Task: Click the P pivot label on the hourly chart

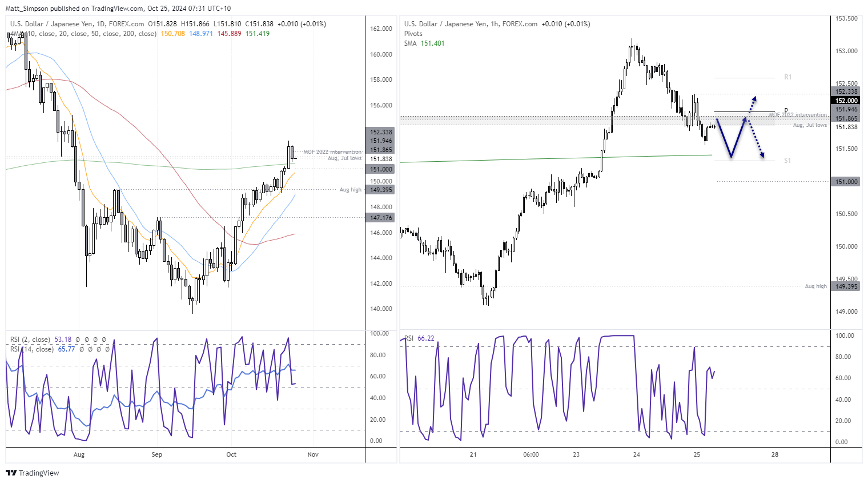Action: (786, 110)
